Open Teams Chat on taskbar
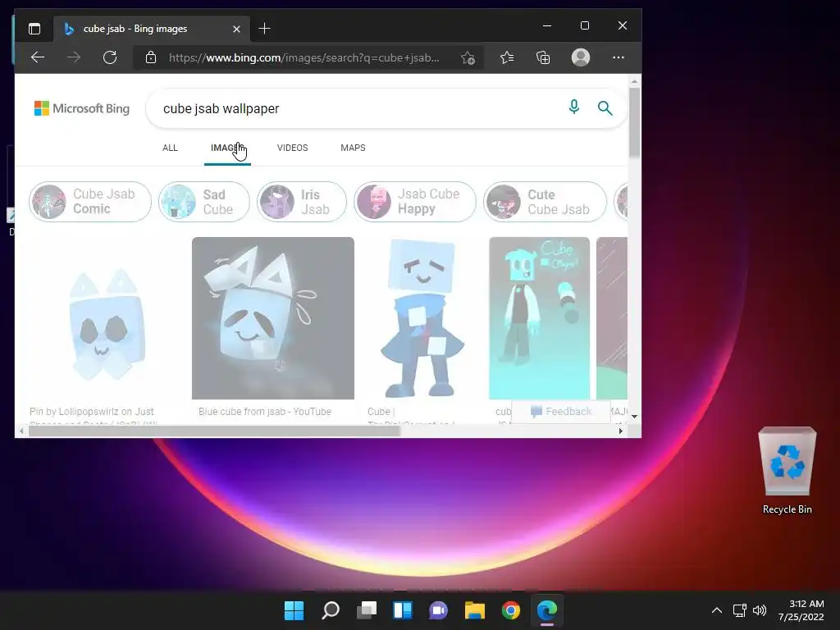840x630 pixels. click(x=439, y=610)
